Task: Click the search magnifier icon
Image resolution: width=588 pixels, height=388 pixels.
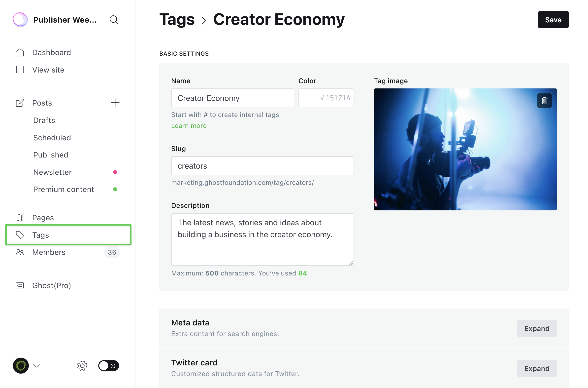Action: coord(114,20)
